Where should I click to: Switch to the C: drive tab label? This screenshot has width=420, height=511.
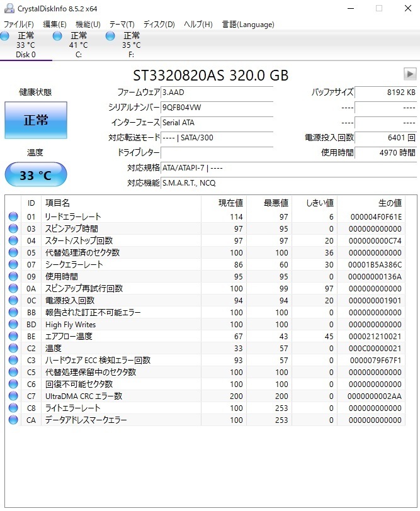[x=79, y=54]
